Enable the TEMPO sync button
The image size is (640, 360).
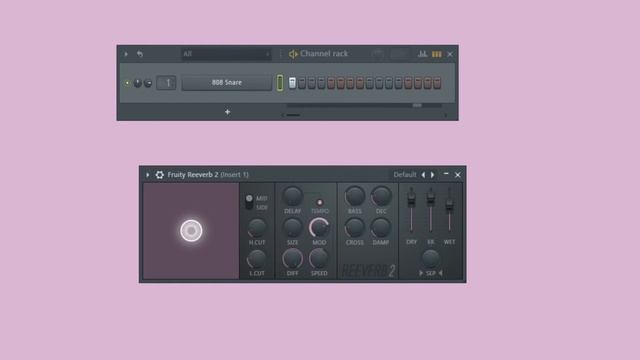pyautogui.click(x=320, y=202)
